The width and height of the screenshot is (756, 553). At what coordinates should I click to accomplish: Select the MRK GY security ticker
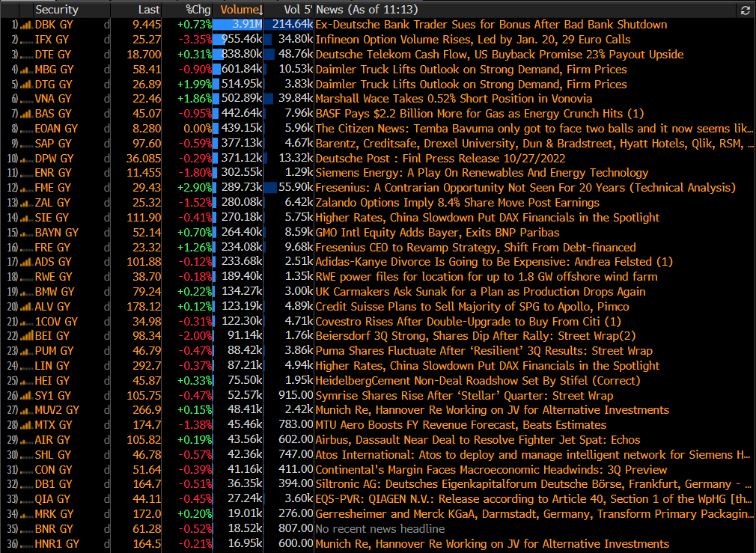click(x=54, y=515)
